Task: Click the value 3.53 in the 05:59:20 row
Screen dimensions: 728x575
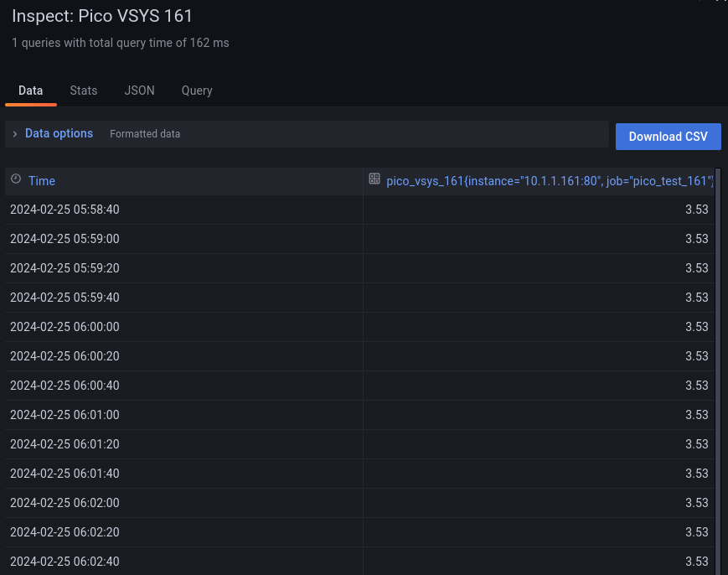Action: tap(696, 268)
